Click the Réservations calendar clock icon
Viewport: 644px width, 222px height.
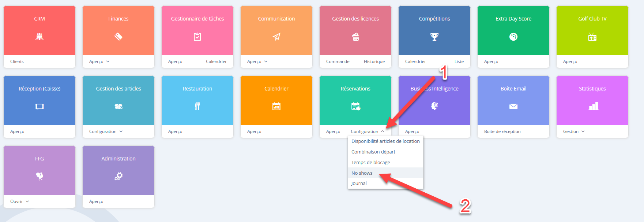coord(355,107)
